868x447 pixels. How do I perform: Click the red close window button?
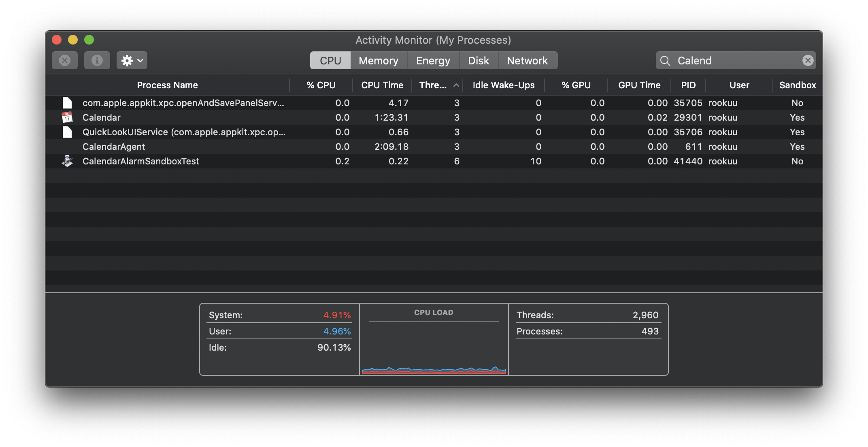click(57, 40)
